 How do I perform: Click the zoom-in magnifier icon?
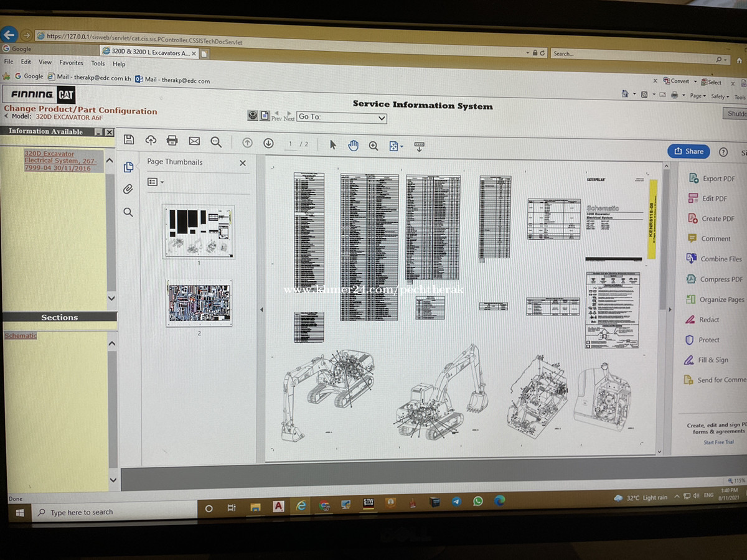point(374,146)
